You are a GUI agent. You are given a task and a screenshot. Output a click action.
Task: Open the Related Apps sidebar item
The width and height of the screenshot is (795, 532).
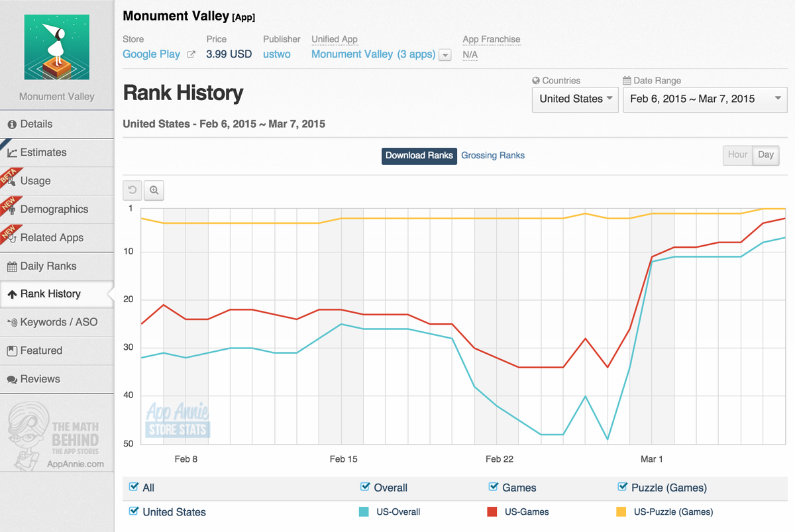tap(57, 238)
